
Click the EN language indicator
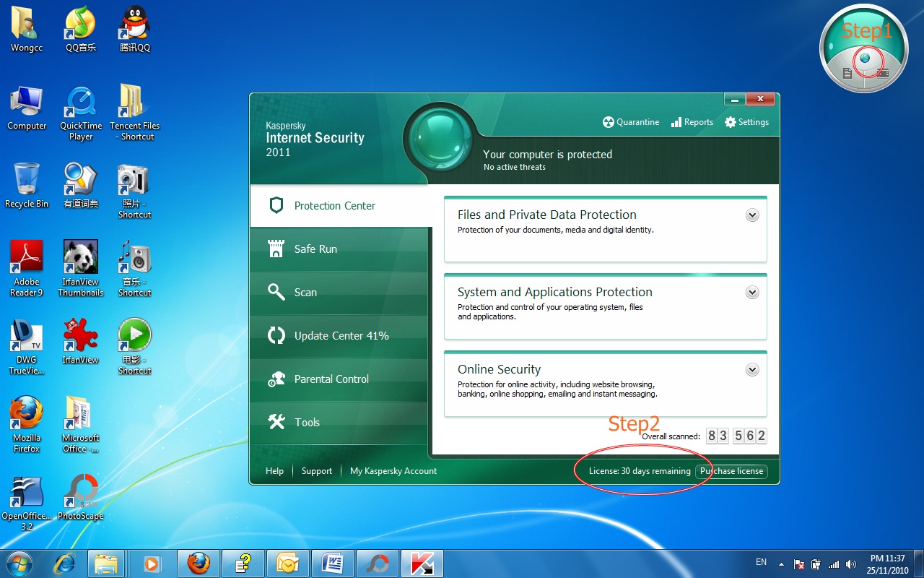point(761,562)
